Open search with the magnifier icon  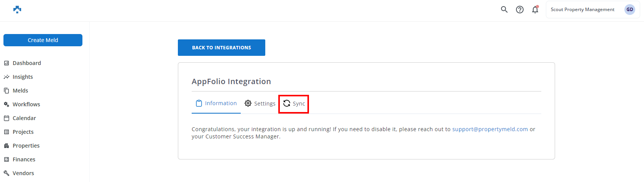pos(504,10)
